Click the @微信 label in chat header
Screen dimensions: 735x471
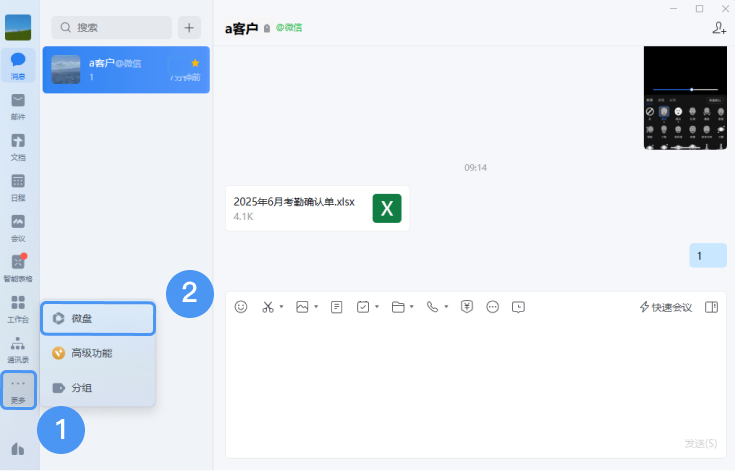(289, 28)
